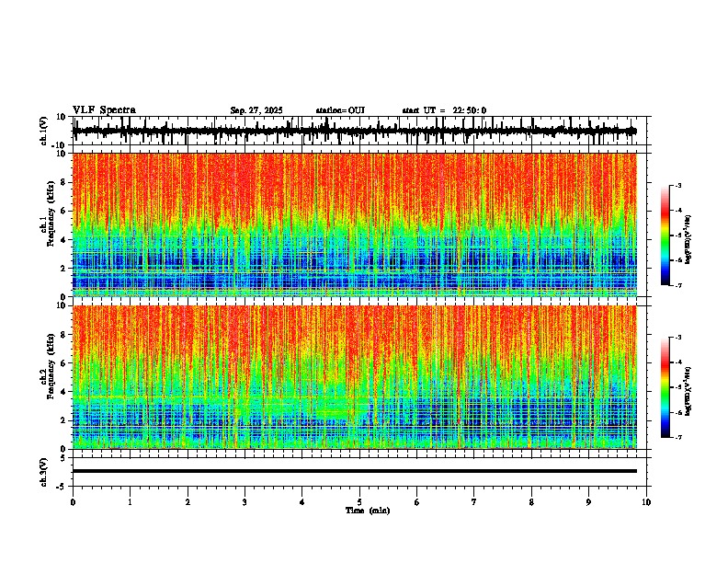Click the date 'Sep. 27, 2025'

pos(256,110)
